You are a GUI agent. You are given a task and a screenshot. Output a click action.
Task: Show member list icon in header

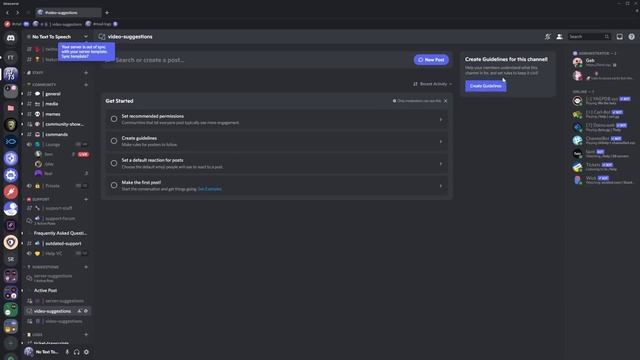(559, 37)
